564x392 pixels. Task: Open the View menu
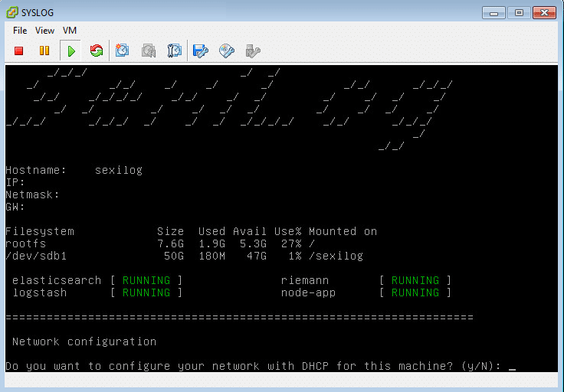tap(44, 31)
